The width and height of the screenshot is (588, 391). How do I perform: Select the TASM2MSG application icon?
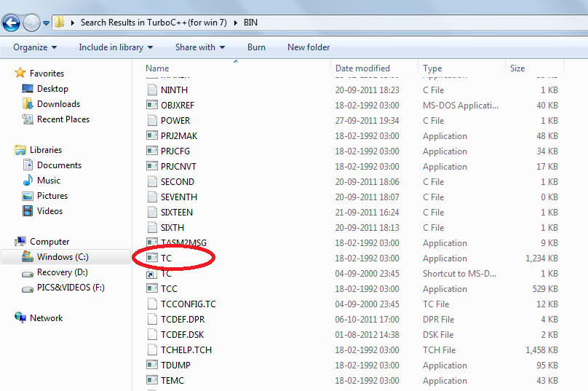click(x=152, y=242)
